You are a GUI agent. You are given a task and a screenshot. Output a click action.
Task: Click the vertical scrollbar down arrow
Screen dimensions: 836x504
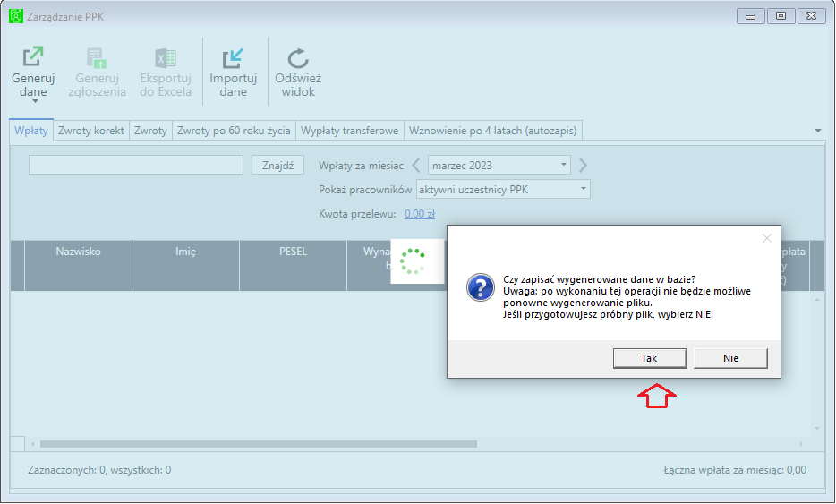pyautogui.click(x=817, y=428)
